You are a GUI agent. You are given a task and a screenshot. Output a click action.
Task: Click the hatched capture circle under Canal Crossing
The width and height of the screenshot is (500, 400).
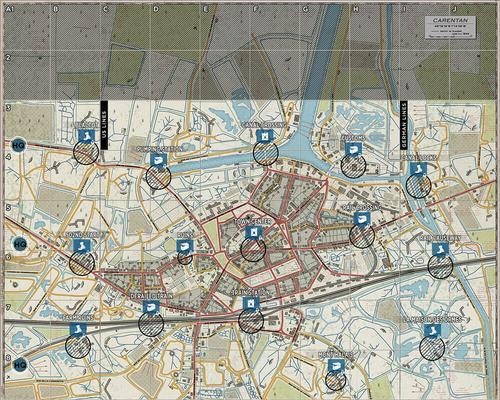click(265, 153)
